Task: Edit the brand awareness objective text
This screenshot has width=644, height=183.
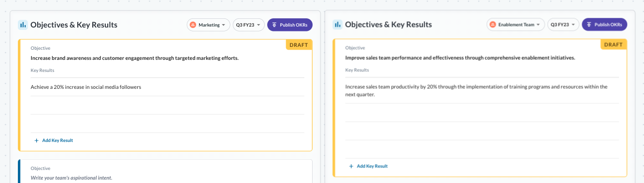Action: coord(135,58)
